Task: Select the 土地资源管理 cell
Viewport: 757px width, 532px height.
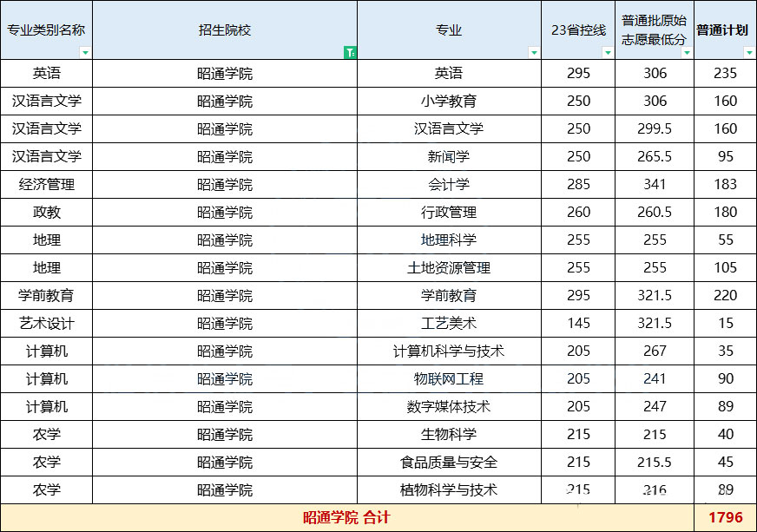Action: pyautogui.click(x=449, y=268)
